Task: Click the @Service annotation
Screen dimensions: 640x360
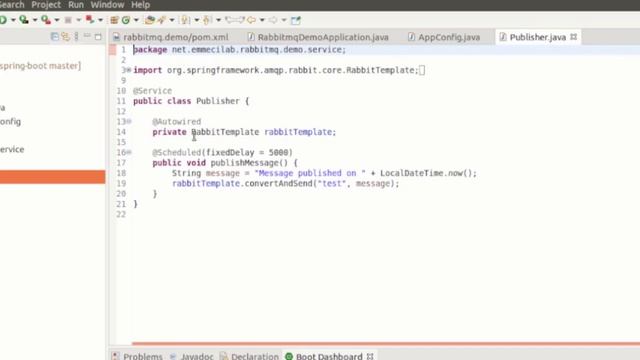Action: (x=152, y=91)
